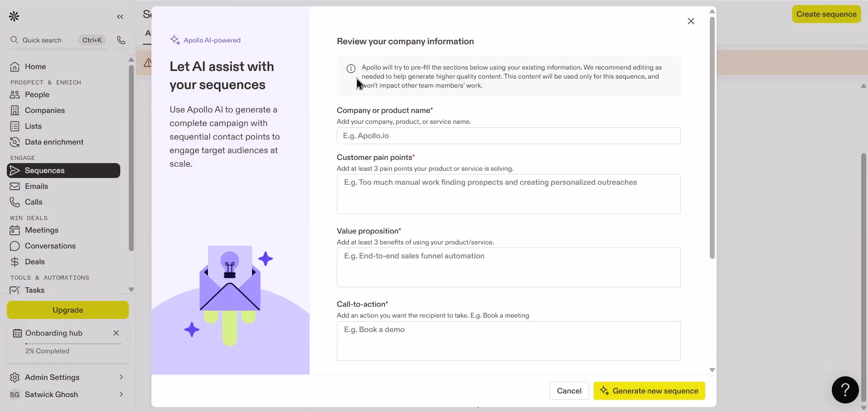Click the Apollo logo icon
The width and height of the screenshot is (868, 412).
point(14,17)
